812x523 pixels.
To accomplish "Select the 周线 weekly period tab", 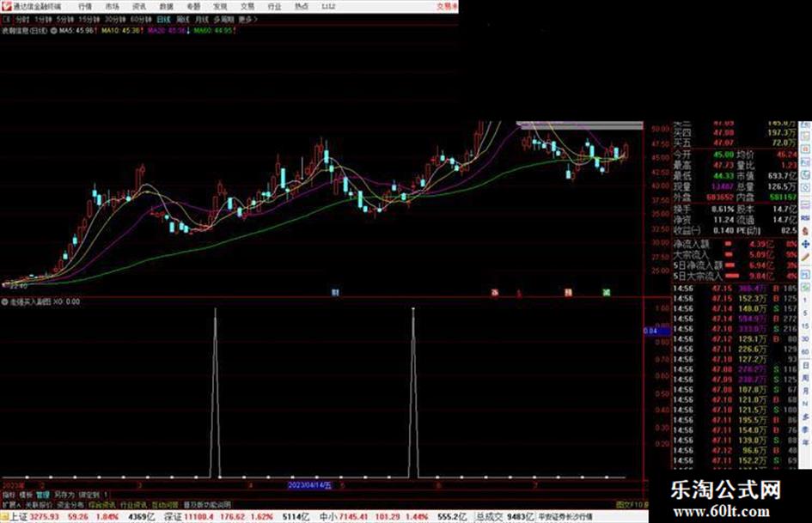I will (x=183, y=19).
